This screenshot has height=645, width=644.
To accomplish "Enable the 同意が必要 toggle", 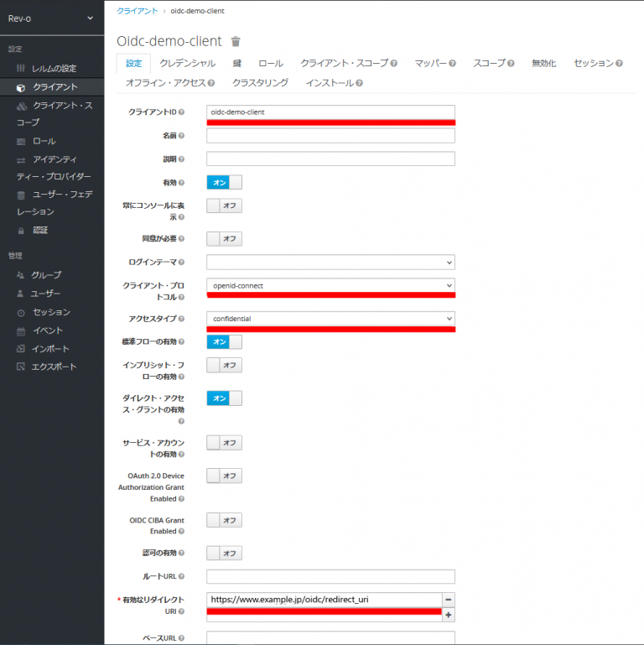I will [x=224, y=239].
